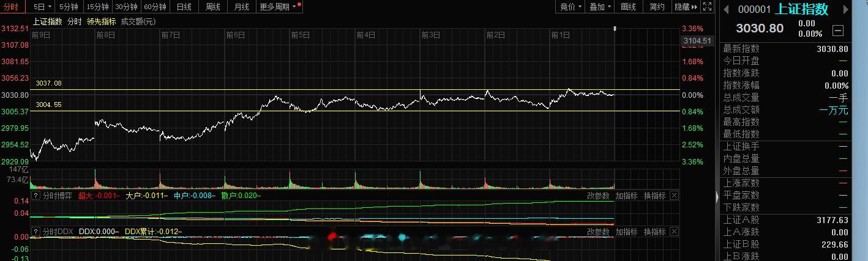Switch to 日线 chart tab
The height and width of the screenshot is (261, 868).
pos(184,7)
